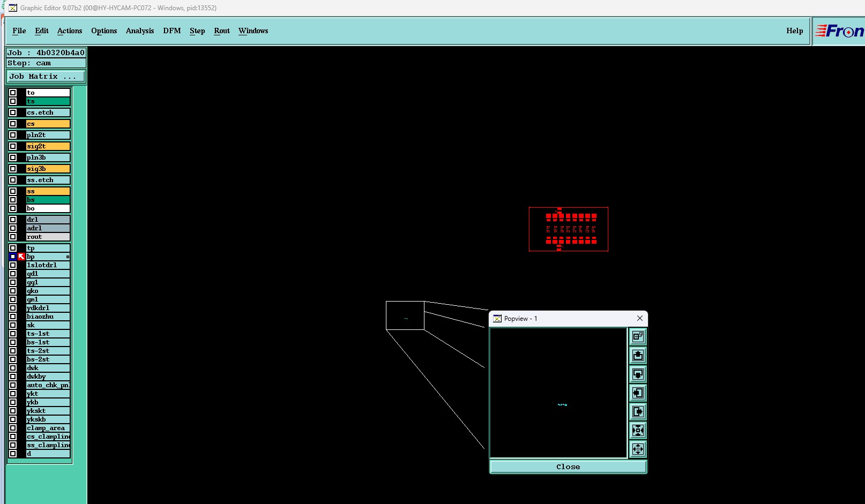Open the Analysis menu
This screenshot has width=865, height=504.
point(140,31)
